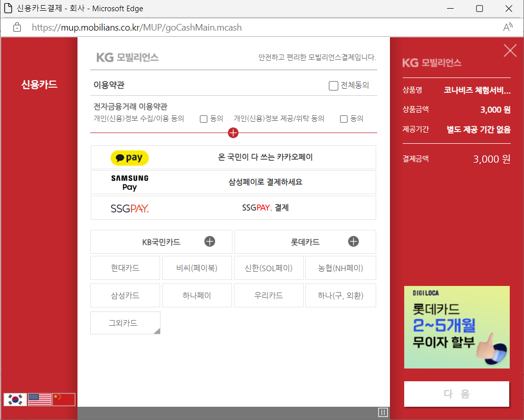The width and height of the screenshot is (524, 420).
Task: Pick 삼성카드
Action: pyautogui.click(x=125, y=295)
